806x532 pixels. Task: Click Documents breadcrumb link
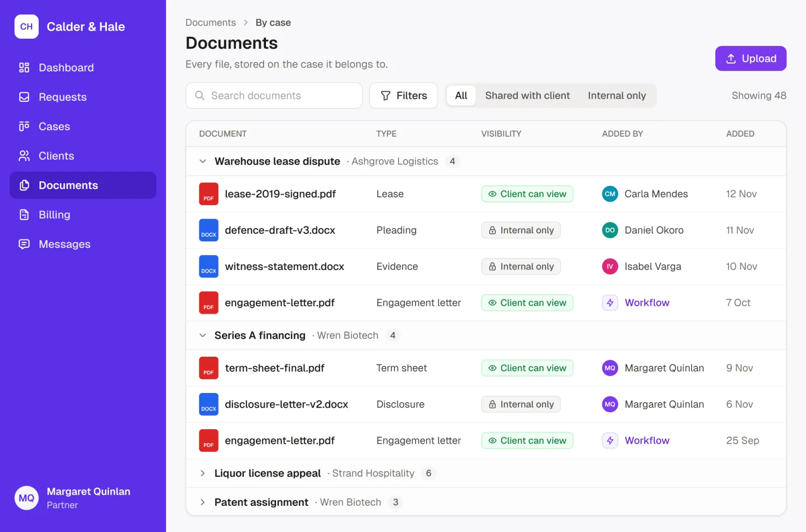click(211, 23)
